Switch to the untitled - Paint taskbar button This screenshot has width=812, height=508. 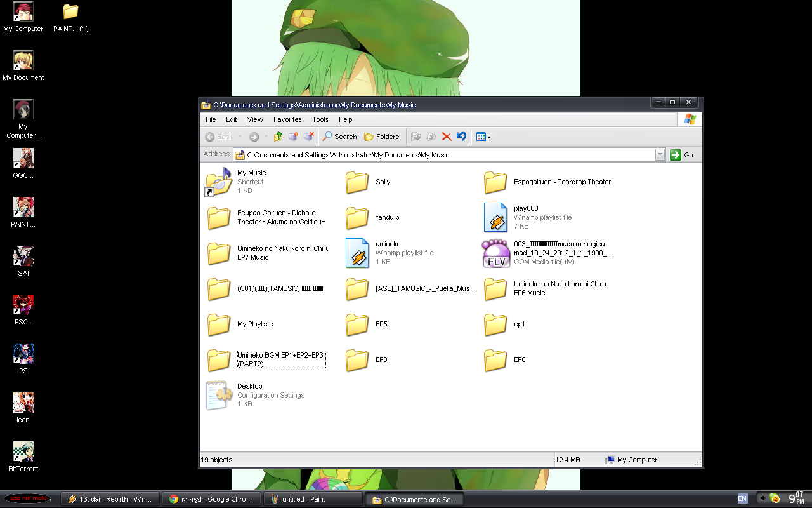(313, 499)
